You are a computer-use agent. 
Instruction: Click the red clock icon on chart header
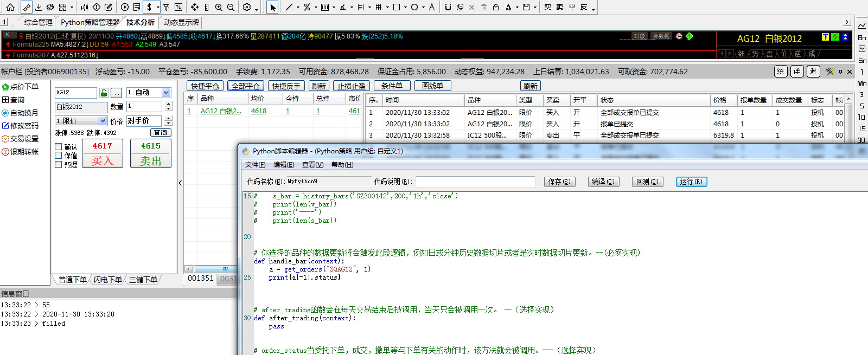coord(679,36)
